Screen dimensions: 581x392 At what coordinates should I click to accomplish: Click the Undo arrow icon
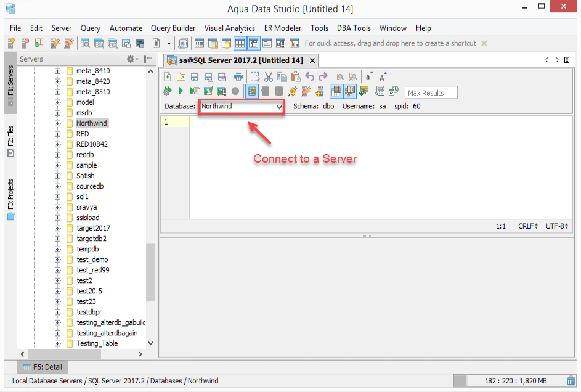(x=309, y=76)
